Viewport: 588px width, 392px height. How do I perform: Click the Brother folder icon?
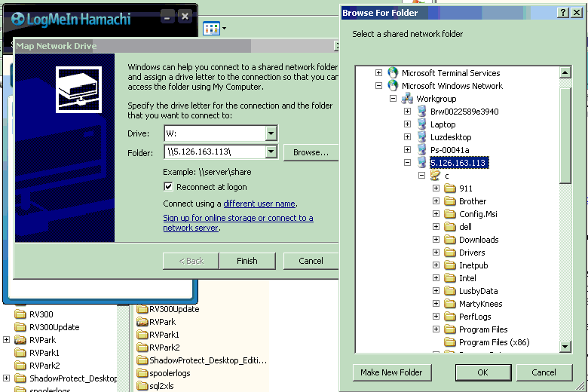[x=449, y=201]
